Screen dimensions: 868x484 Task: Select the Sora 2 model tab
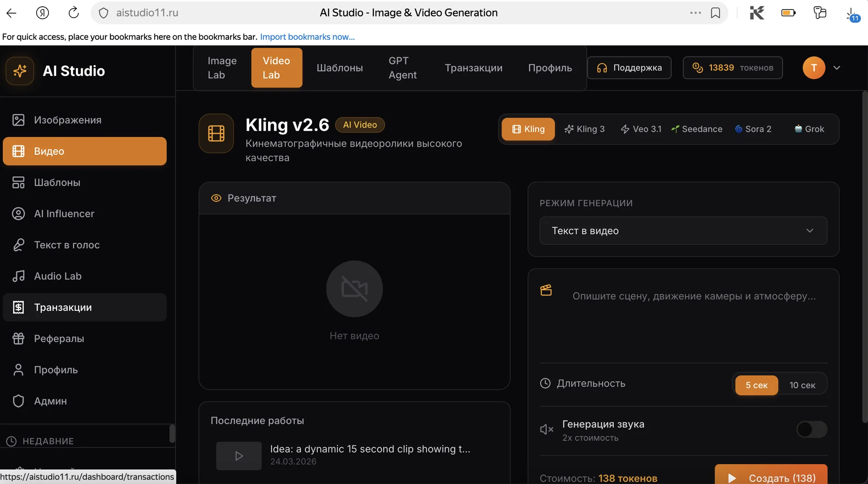point(753,129)
